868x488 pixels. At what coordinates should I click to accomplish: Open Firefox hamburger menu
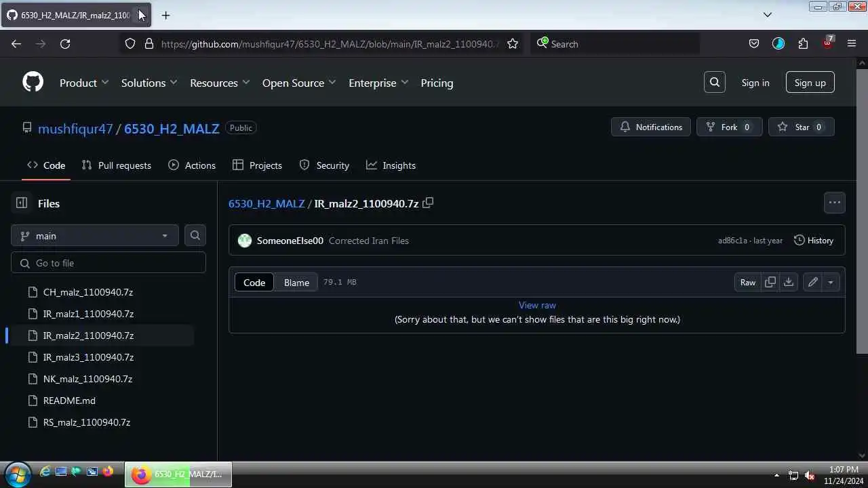tap(852, 43)
